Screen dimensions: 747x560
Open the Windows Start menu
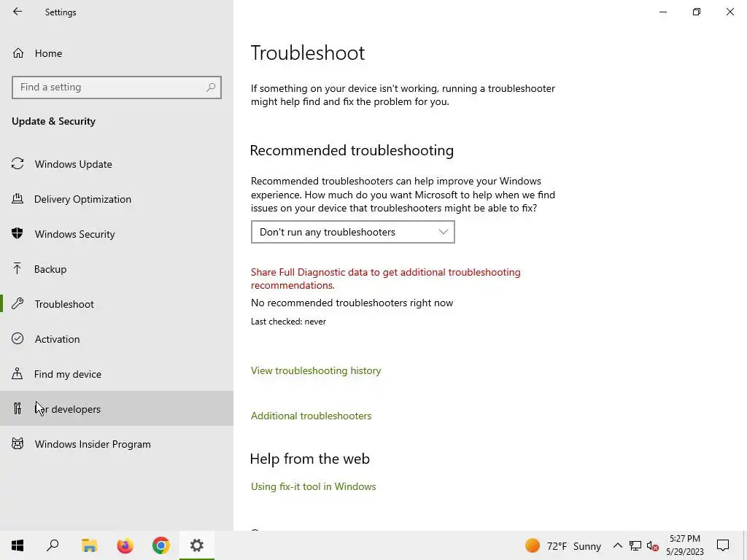click(x=18, y=545)
